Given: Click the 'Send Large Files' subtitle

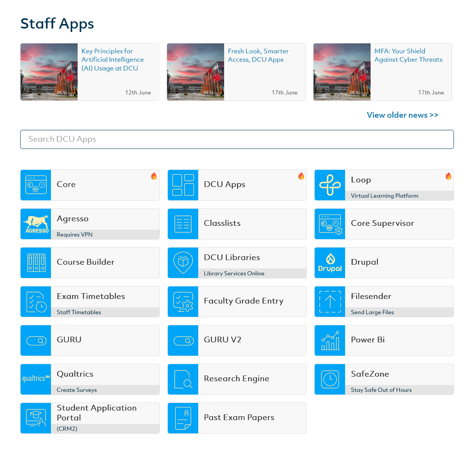Looking at the screenshot, I should (372, 312).
